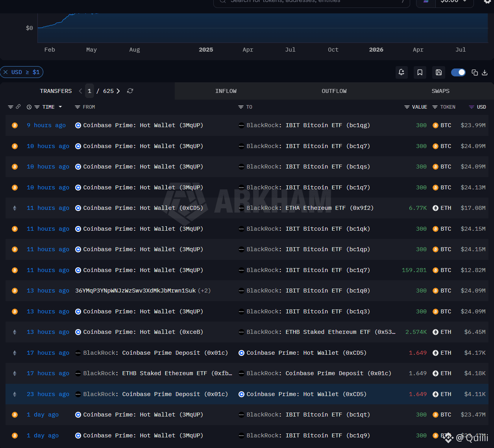Switch to the SWAPS tab
494x448 pixels.
pyautogui.click(x=440, y=91)
